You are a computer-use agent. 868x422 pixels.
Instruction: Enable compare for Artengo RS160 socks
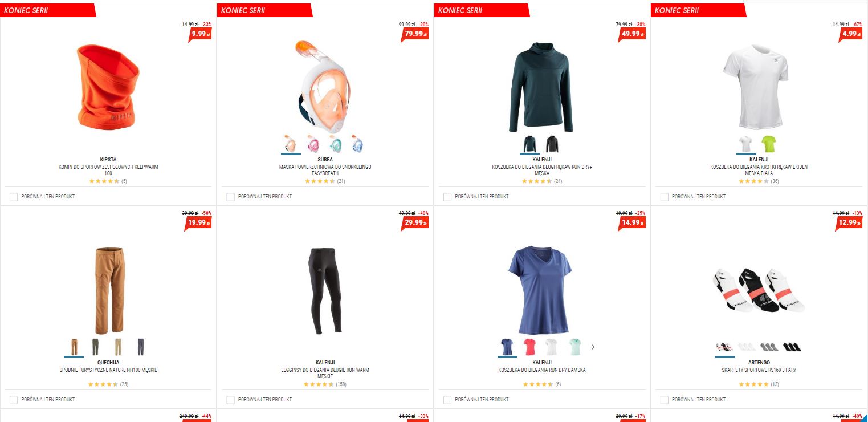pyautogui.click(x=665, y=400)
